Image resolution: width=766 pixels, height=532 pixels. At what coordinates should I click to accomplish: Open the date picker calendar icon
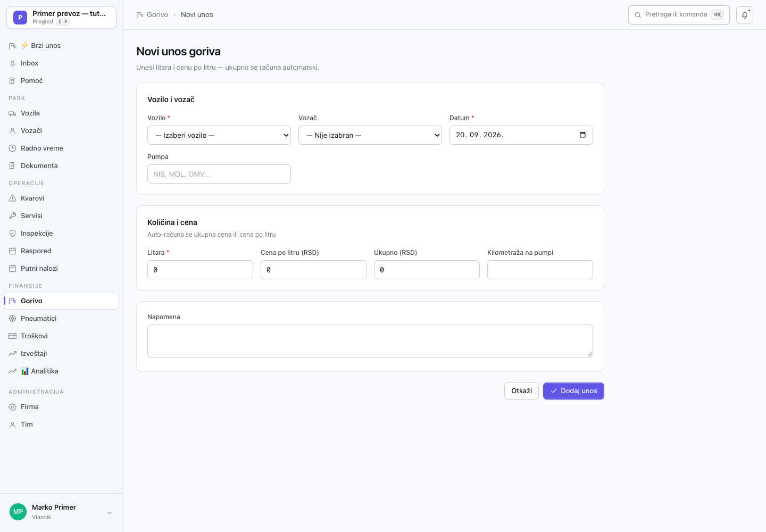point(582,135)
